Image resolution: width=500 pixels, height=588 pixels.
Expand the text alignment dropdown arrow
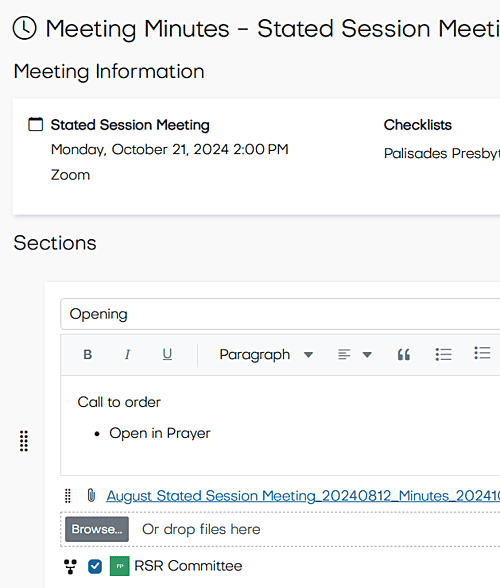[x=367, y=355]
